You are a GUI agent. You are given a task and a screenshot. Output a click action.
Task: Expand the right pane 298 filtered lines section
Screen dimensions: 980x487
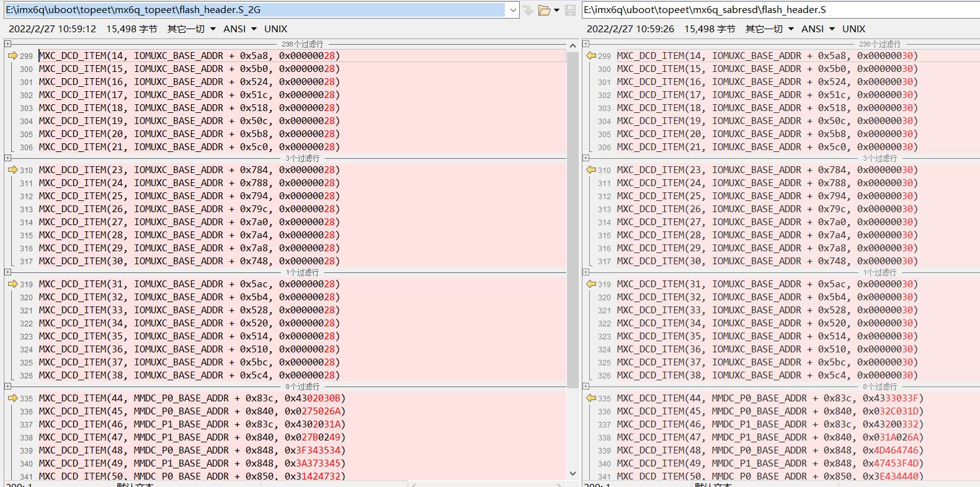pyautogui.click(x=586, y=43)
